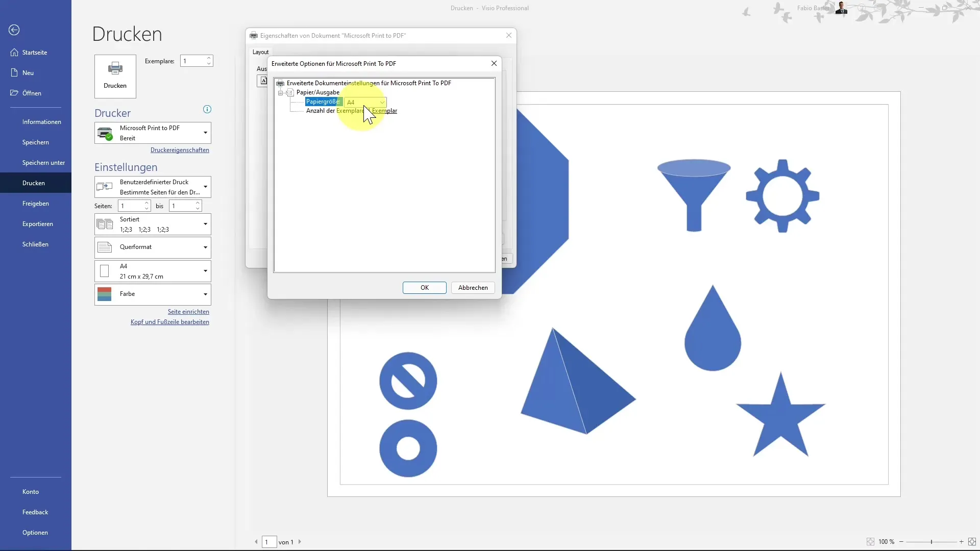Click the Drucken (Print) icon in sidebar
Screen dimensions: 980x551
tap(34, 182)
